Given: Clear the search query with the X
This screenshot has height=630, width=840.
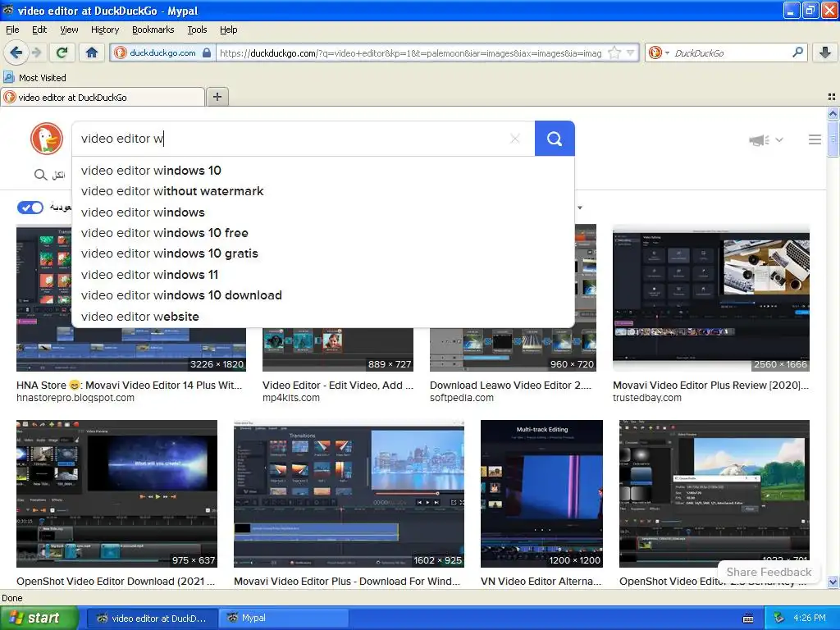Looking at the screenshot, I should [x=515, y=139].
